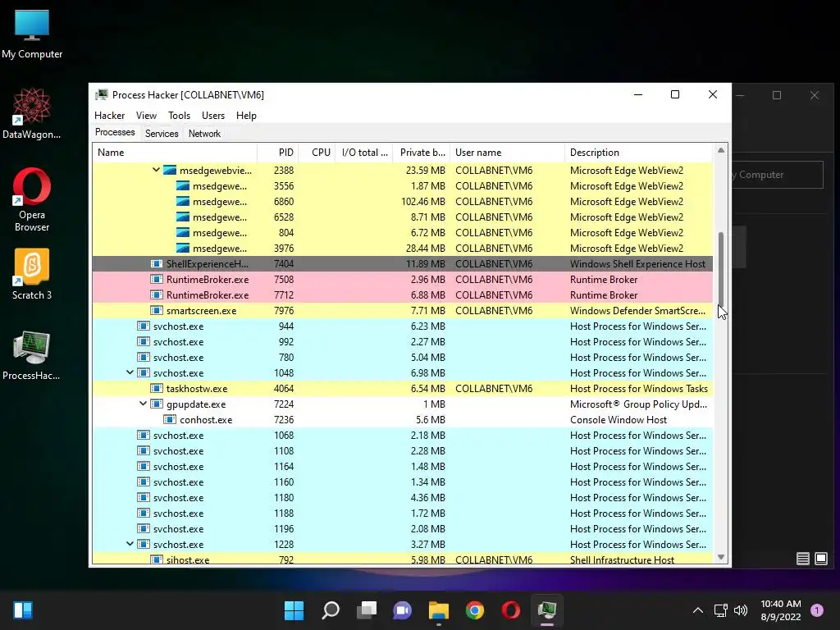Open the Hacker menu
The height and width of the screenshot is (630, 840).
[x=109, y=115]
